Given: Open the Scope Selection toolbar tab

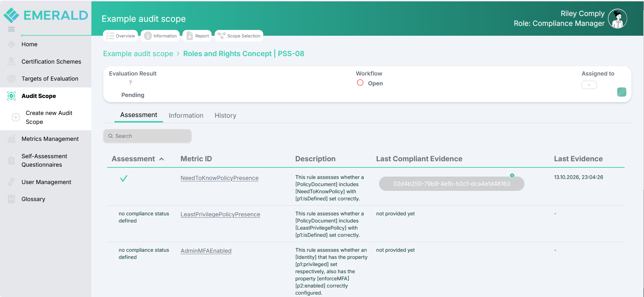Looking at the screenshot, I should coord(239,36).
